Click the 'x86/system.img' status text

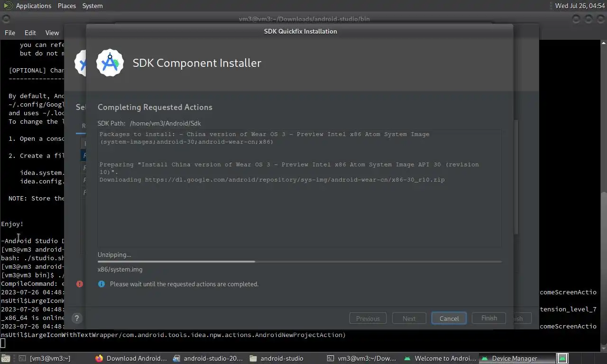(x=120, y=269)
